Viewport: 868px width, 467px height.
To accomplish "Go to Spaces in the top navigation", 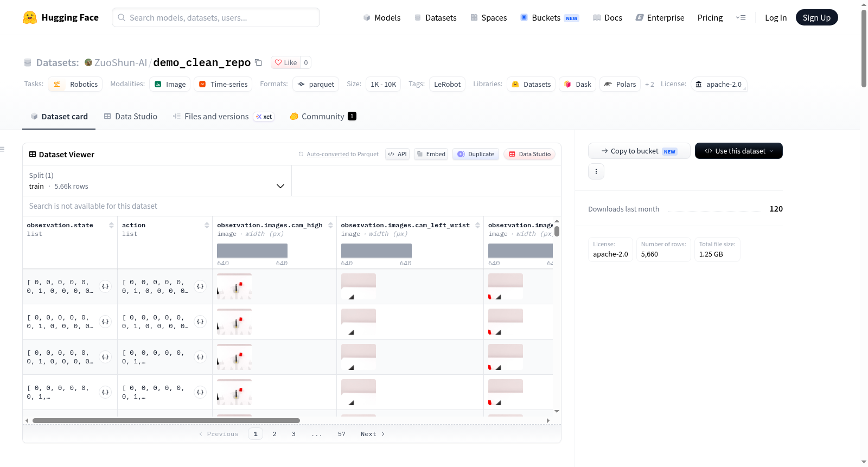I will pos(489,18).
